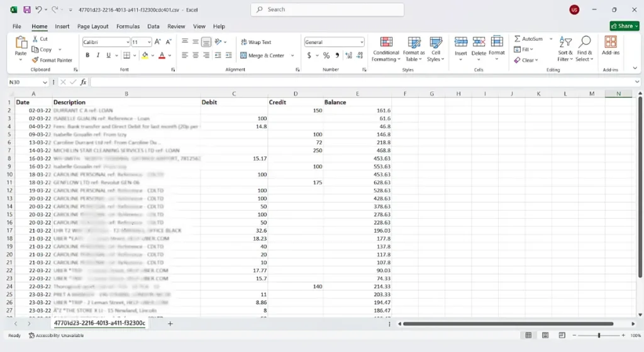
Task: Adjust the zoom slider handle
Action: 599,335
